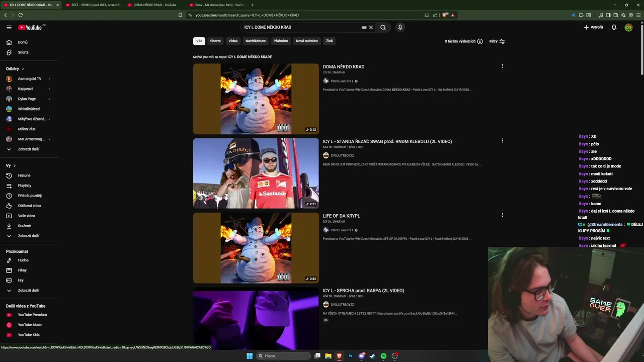Viewport: 644px width, 362px height.
Task: Open the on-screen keyboard in search box
Action: point(364,28)
